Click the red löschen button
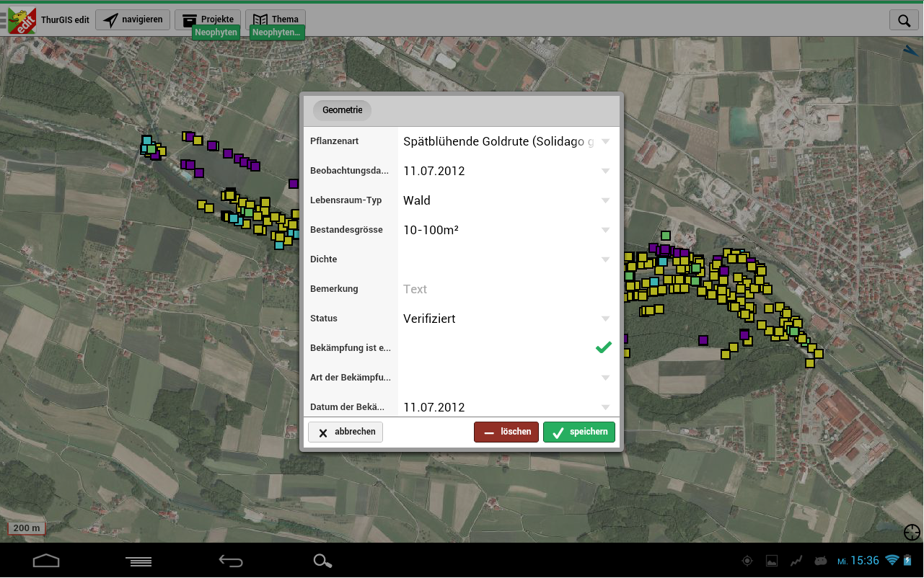Image resolution: width=924 pixels, height=578 pixels. pyautogui.click(x=506, y=432)
